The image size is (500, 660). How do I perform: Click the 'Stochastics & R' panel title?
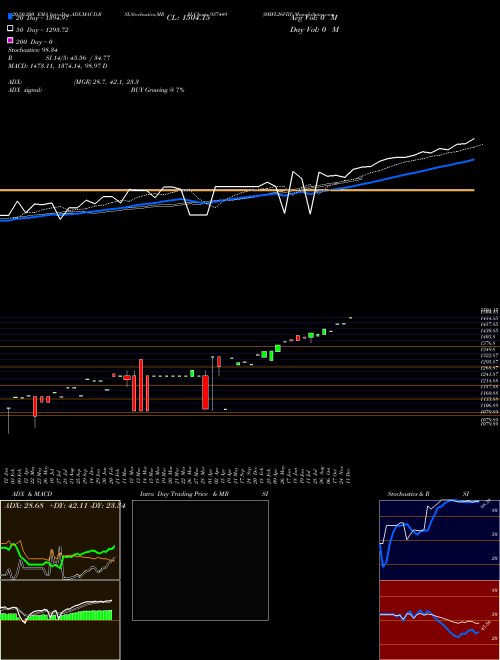tap(408, 494)
